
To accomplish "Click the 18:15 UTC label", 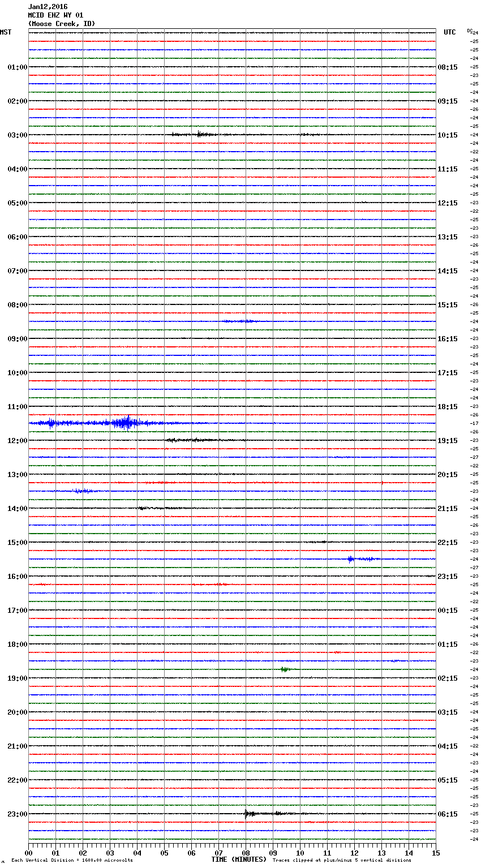I will 448,407.
